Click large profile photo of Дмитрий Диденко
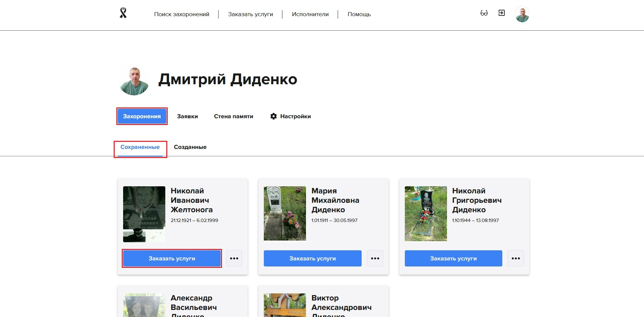 [x=134, y=81]
